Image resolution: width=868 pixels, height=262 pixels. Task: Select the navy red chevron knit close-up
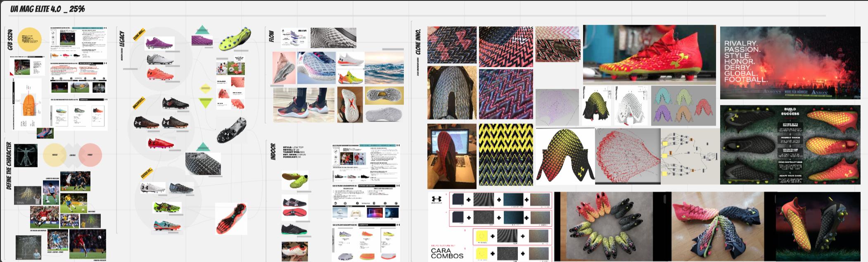coord(452,45)
